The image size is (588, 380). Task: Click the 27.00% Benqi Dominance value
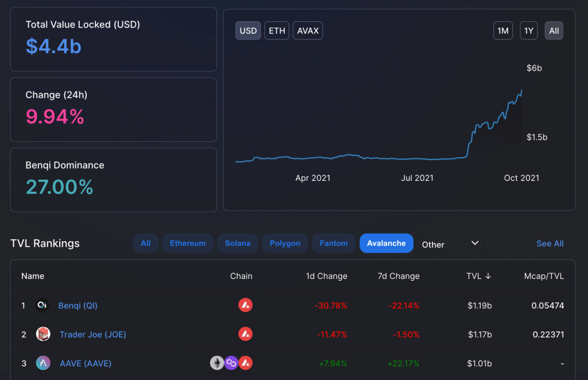coord(59,187)
